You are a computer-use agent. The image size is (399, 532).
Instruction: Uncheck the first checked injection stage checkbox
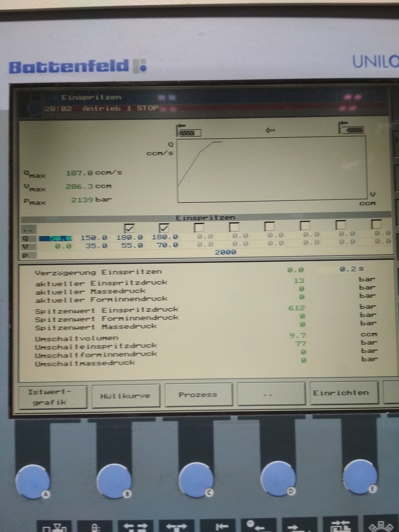[x=129, y=228]
